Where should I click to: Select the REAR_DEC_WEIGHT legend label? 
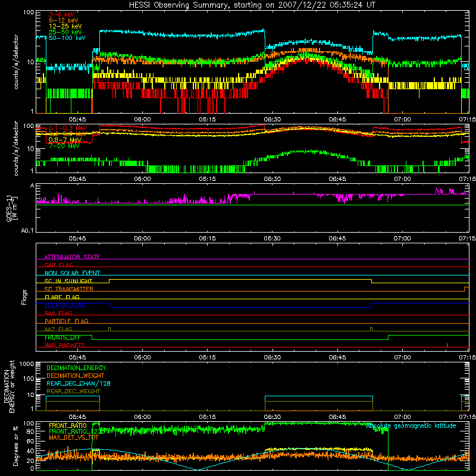point(73,392)
